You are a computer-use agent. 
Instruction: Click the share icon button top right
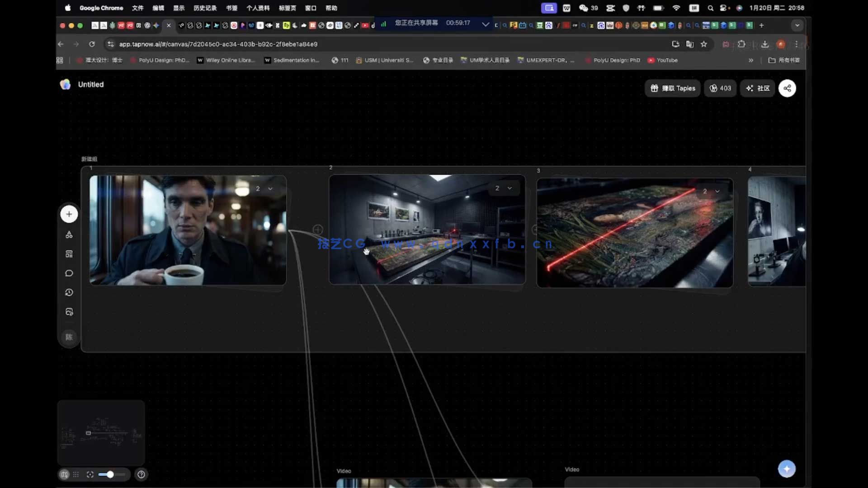(787, 88)
